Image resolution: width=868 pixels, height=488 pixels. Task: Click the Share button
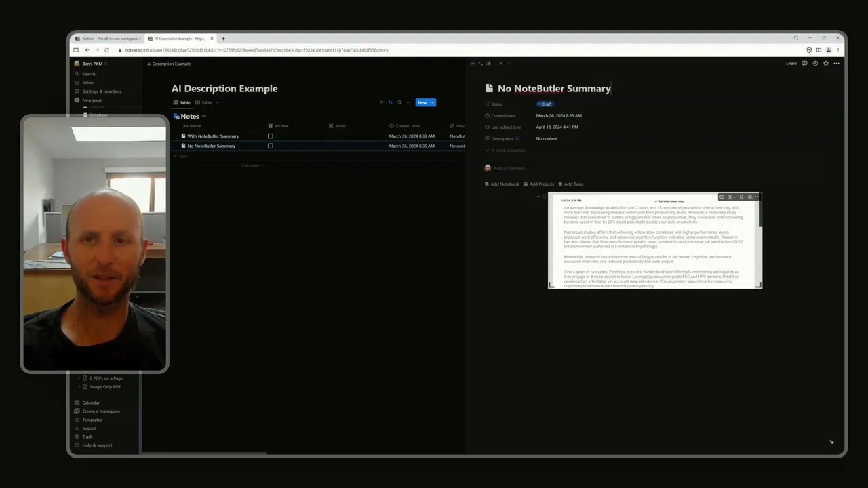pos(791,64)
